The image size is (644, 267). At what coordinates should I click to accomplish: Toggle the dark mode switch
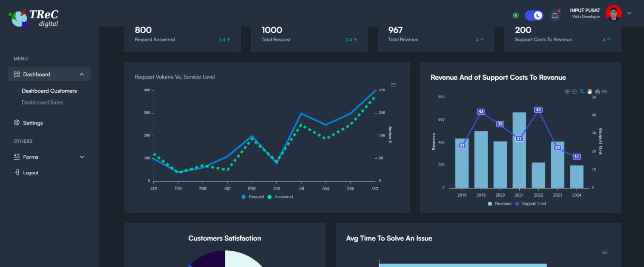click(534, 15)
